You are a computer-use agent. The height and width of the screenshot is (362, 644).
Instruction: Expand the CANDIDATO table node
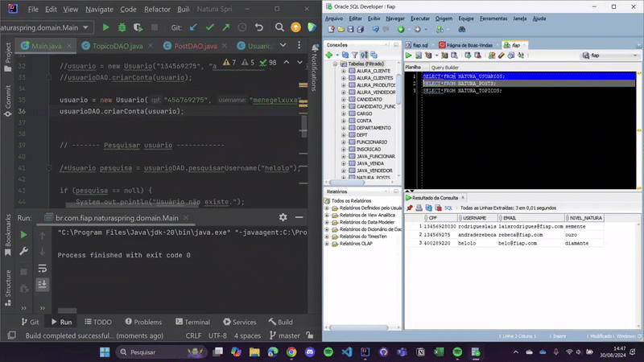click(343, 99)
